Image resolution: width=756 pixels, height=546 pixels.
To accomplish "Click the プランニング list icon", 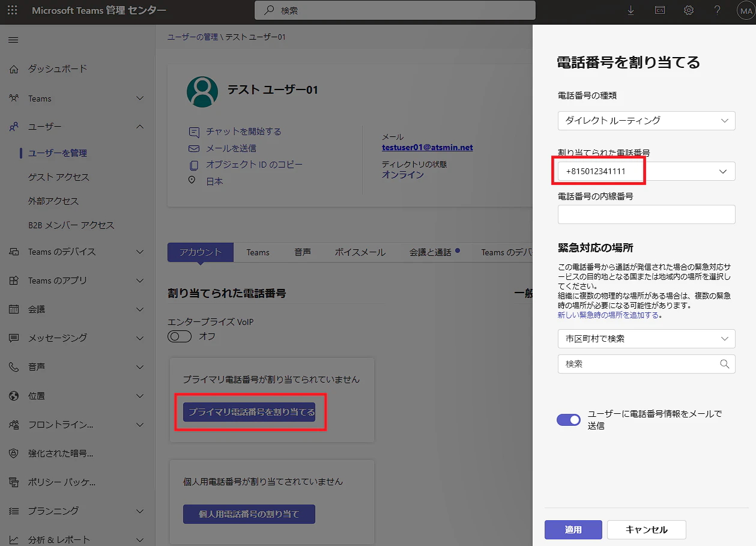I will (14, 511).
